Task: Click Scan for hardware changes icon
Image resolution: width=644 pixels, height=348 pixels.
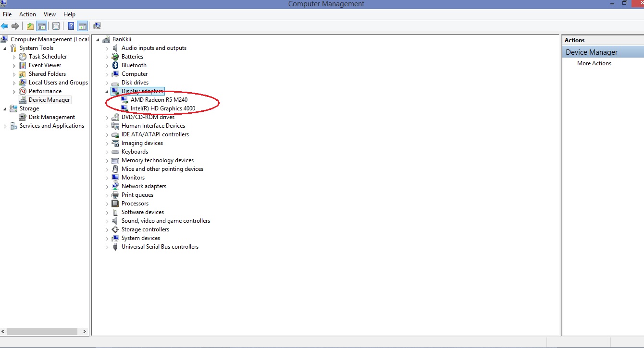Action: 97,26
